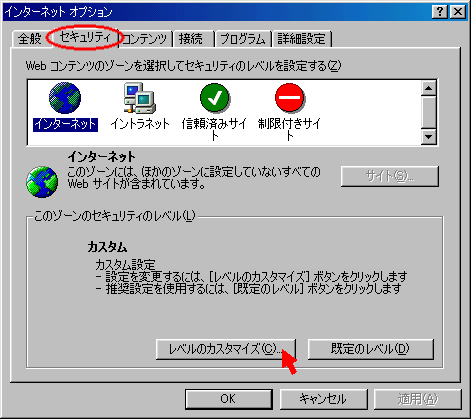Screen dimensions: 471x419
Task: Click the zone list scroll down arrow
Action: pyautogui.click(x=429, y=136)
